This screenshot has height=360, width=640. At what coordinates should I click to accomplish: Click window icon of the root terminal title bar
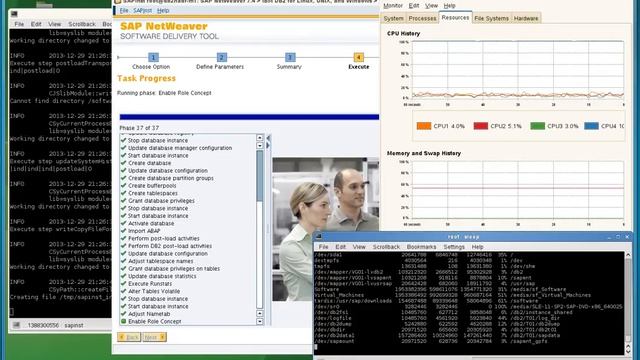(319, 236)
